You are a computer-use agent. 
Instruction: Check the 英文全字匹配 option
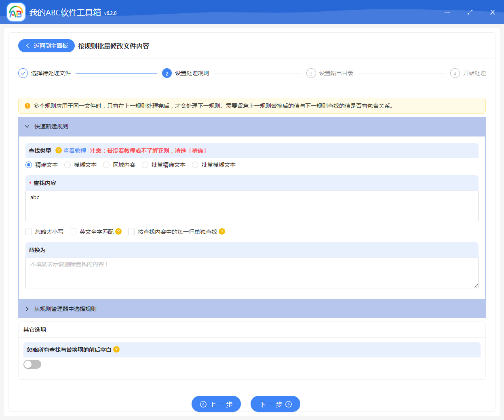click(73, 231)
